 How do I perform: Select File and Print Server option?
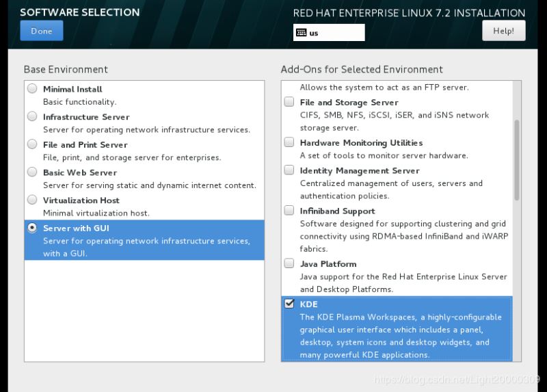pos(32,144)
